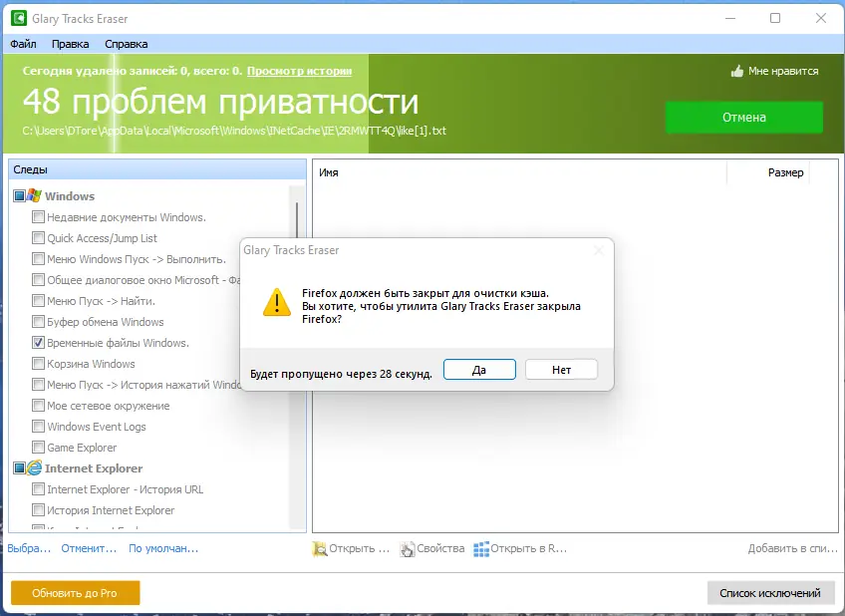The image size is (845, 616).
Task: Enable Меню Windows Пуск -> Выполнить
Action: pos(38,259)
